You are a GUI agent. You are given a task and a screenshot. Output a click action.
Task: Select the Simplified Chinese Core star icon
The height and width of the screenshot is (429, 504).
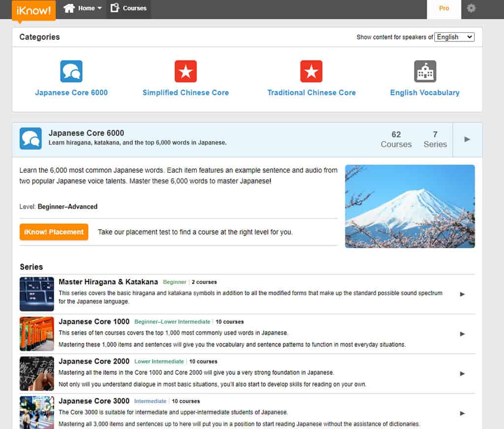pyautogui.click(x=186, y=71)
